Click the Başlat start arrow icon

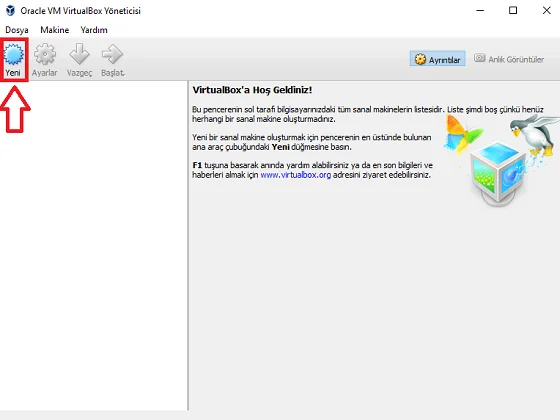click(112, 54)
